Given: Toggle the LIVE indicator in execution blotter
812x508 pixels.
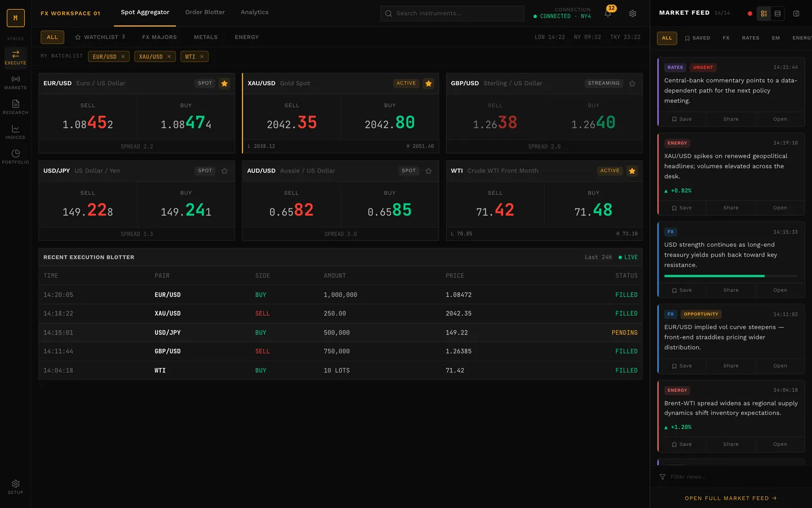Looking at the screenshot, I should [628, 257].
